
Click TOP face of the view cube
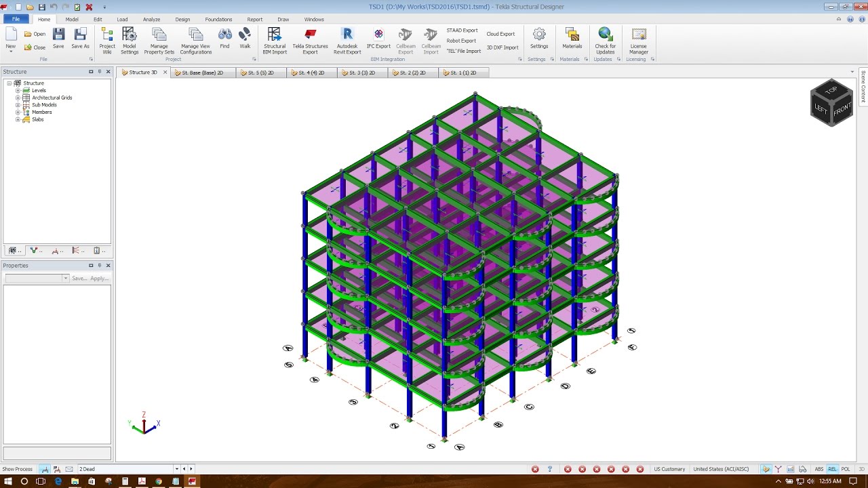point(832,91)
